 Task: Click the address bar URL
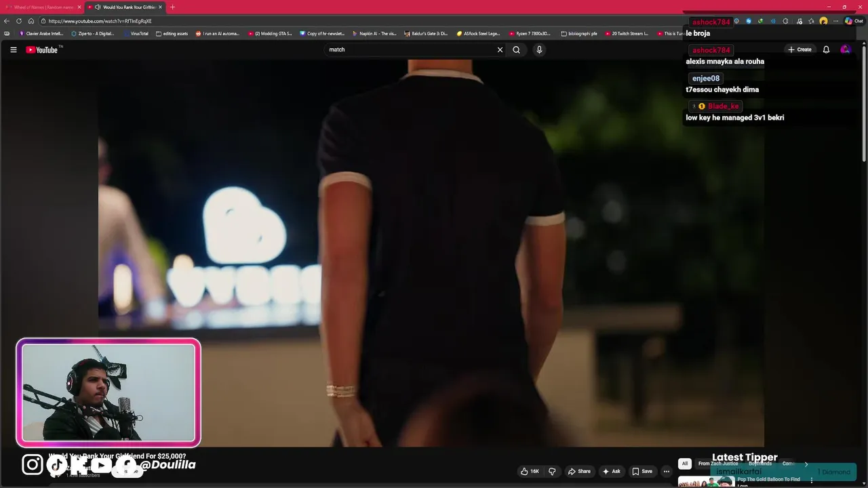pyautogui.click(x=100, y=21)
